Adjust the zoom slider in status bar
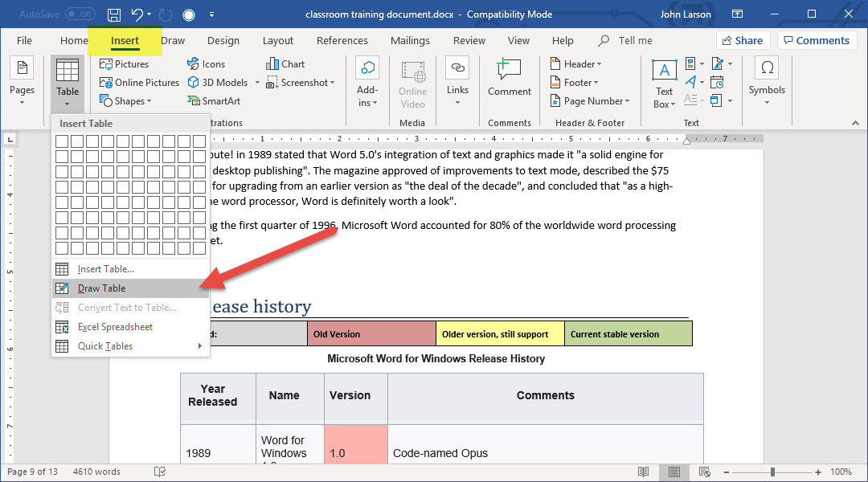 coord(774,472)
